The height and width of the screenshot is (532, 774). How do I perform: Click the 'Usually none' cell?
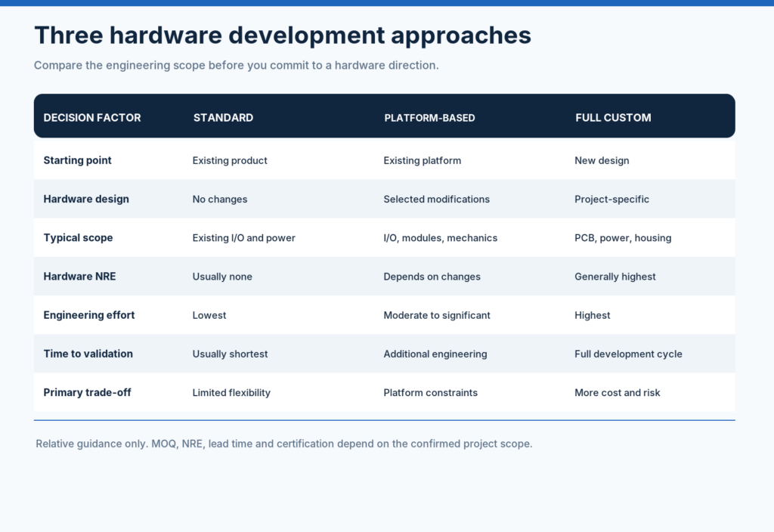[222, 277]
